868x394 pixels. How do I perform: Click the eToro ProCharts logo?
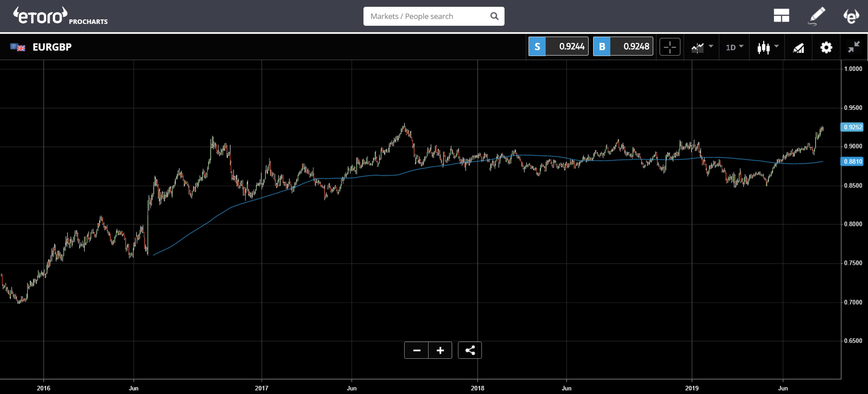(60, 16)
